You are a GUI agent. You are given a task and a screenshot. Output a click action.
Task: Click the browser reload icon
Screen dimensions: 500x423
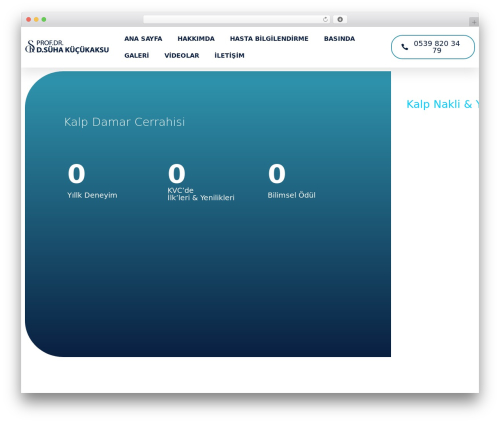(325, 19)
